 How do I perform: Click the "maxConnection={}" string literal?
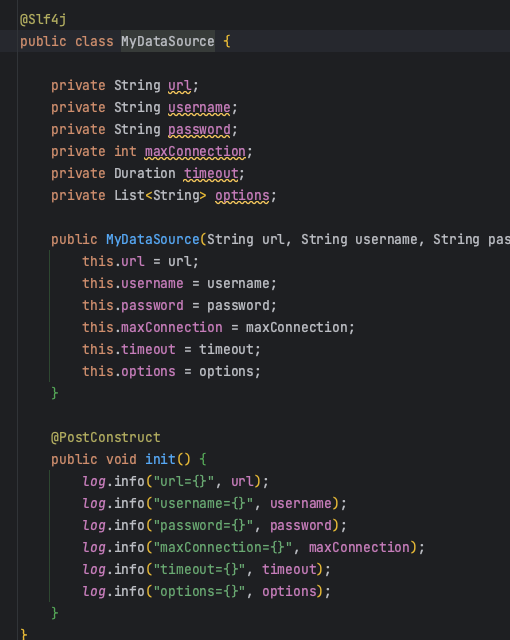click(222, 548)
